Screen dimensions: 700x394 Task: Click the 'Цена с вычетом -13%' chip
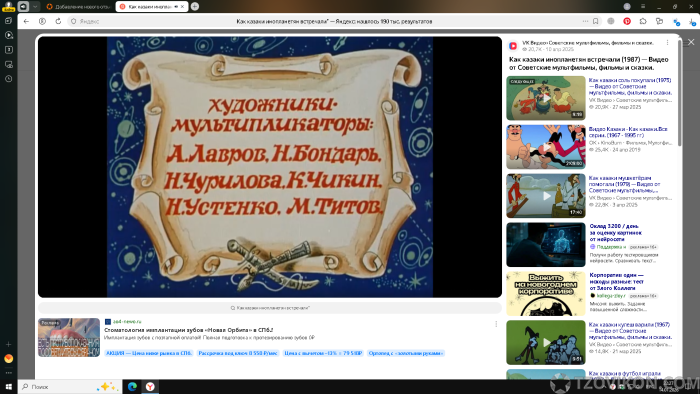(x=323, y=353)
